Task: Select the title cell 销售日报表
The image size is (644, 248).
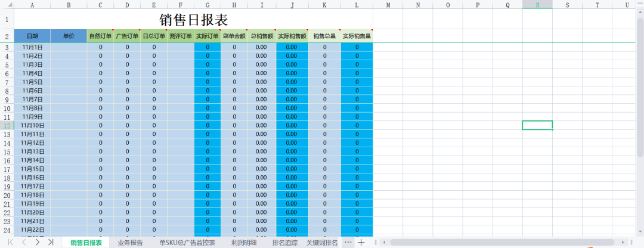Action: pyautogui.click(x=193, y=19)
